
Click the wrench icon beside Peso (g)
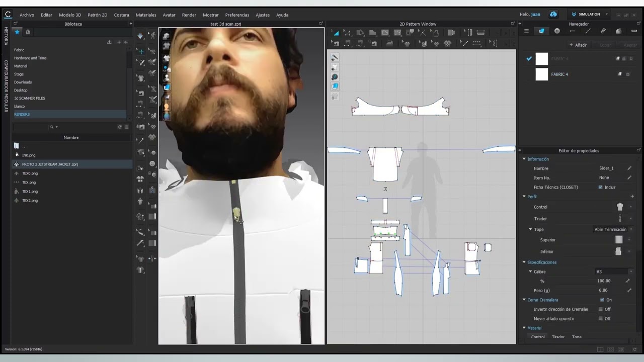[629, 290]
